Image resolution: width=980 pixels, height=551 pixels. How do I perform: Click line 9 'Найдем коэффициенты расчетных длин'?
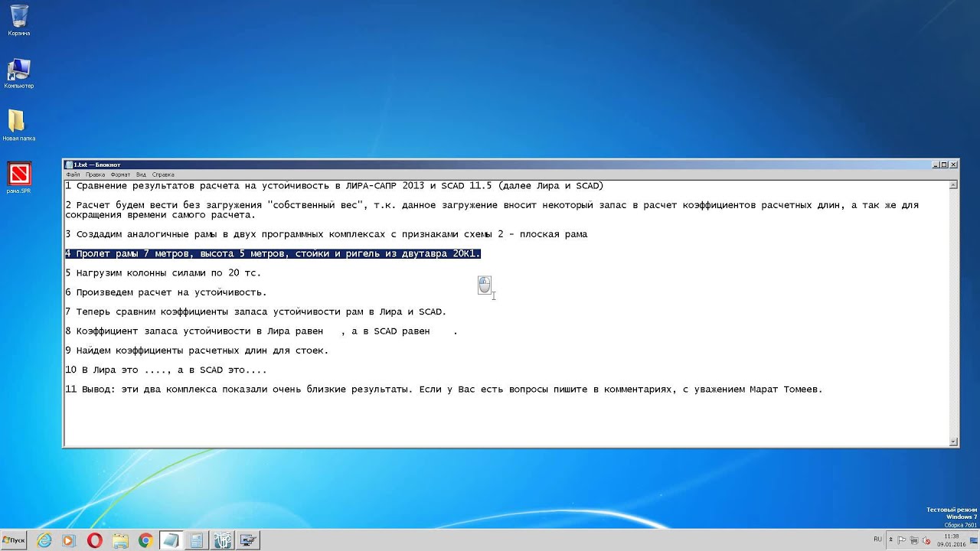[x=171, y=351]
